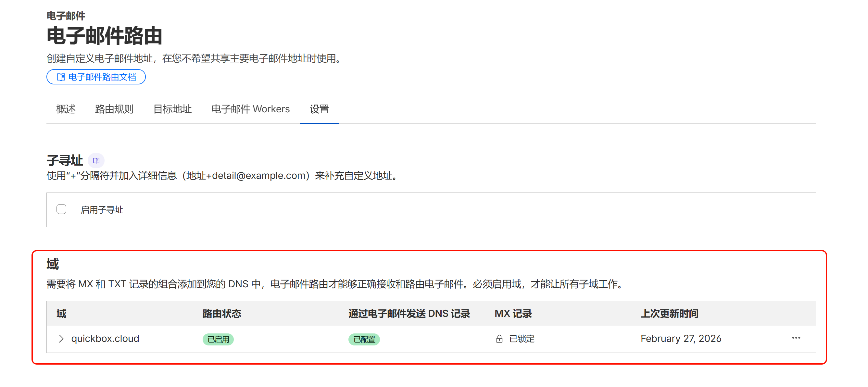Screen dimensions: 868x387
Task: Click the 已锁定 MX record label
Action: click(522, 339)
